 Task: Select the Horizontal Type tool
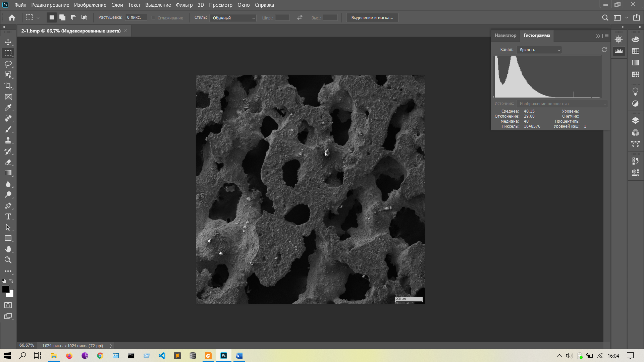(8, 217)
